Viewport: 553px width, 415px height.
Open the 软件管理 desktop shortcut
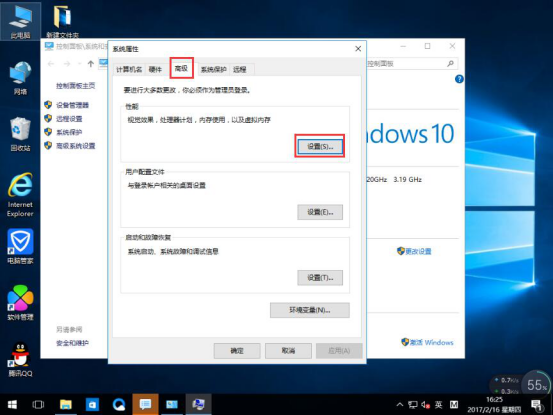[20, 303]
